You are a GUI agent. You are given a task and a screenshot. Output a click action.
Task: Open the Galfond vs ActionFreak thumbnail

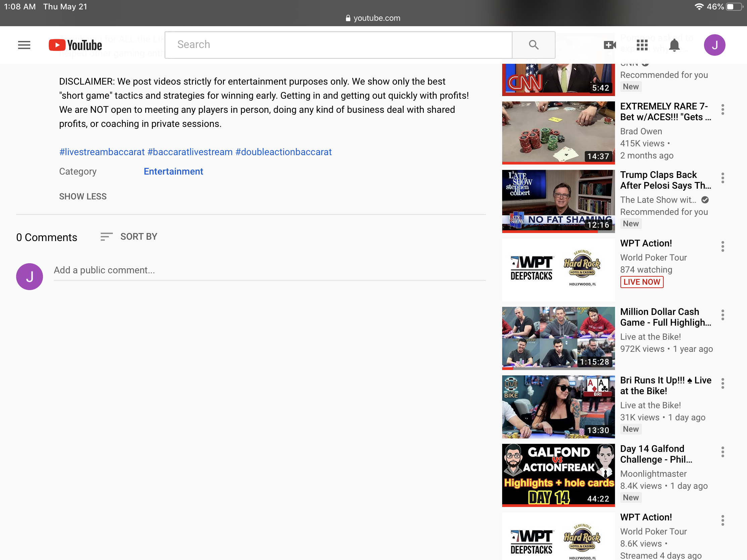558,475
